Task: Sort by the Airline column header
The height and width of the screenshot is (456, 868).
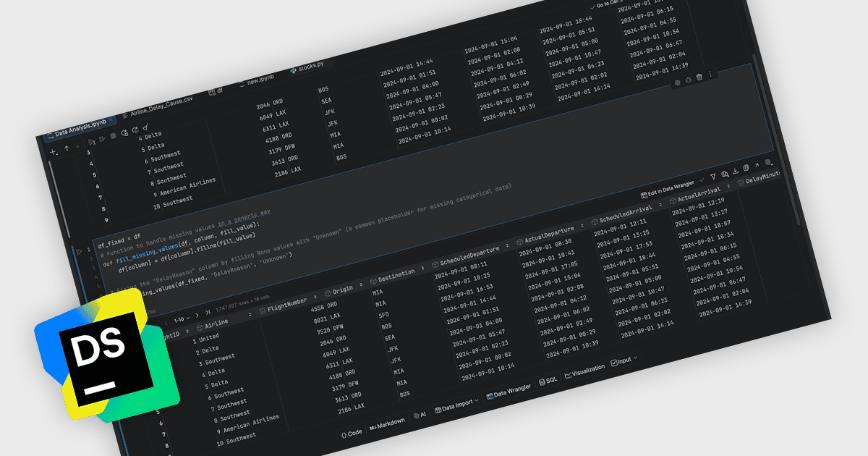Action: tap(224, 322)
